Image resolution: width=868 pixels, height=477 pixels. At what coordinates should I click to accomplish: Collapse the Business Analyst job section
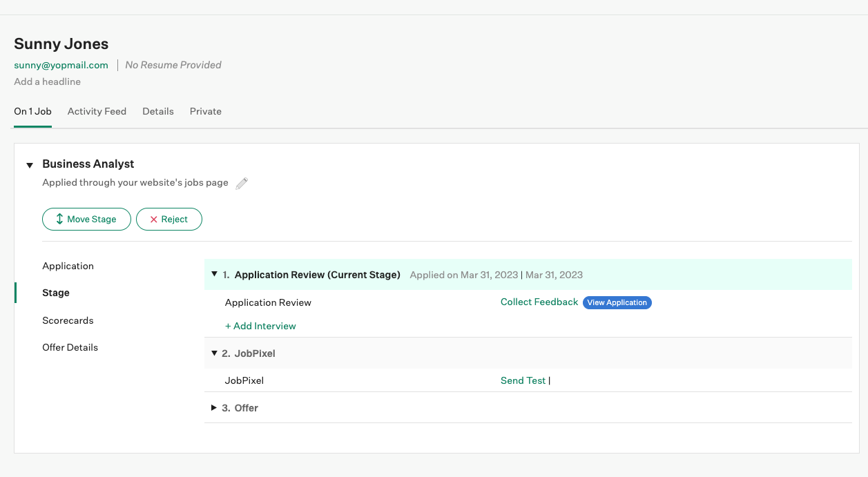click(30, 165)
